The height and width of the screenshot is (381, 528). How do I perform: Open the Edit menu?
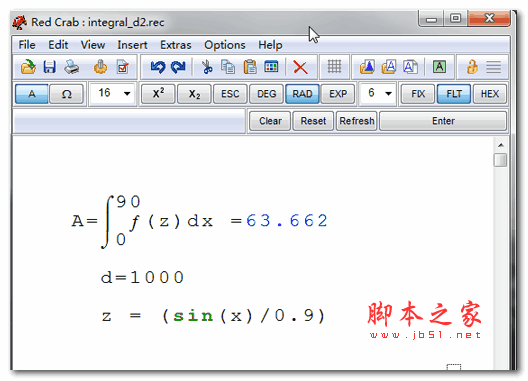58,45
